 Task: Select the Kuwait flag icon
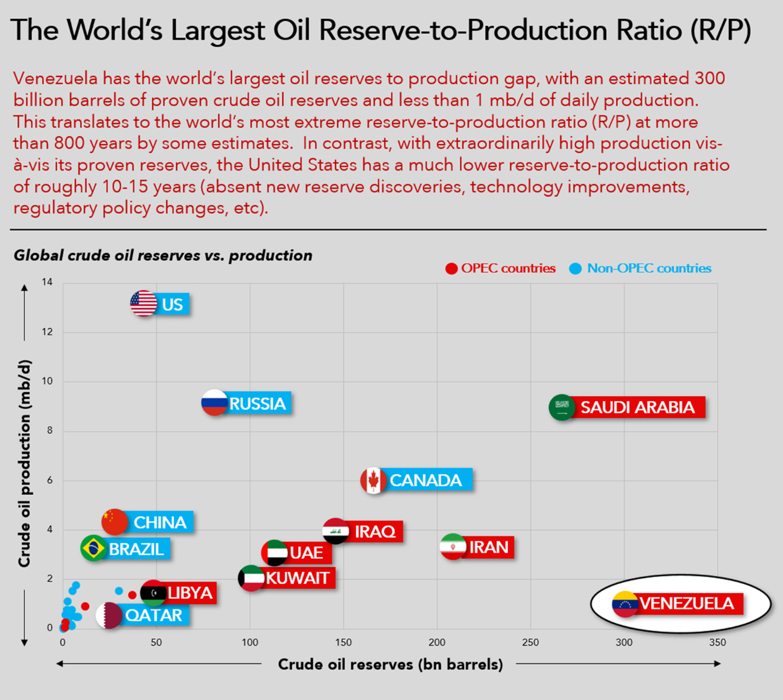click(251, 578)
